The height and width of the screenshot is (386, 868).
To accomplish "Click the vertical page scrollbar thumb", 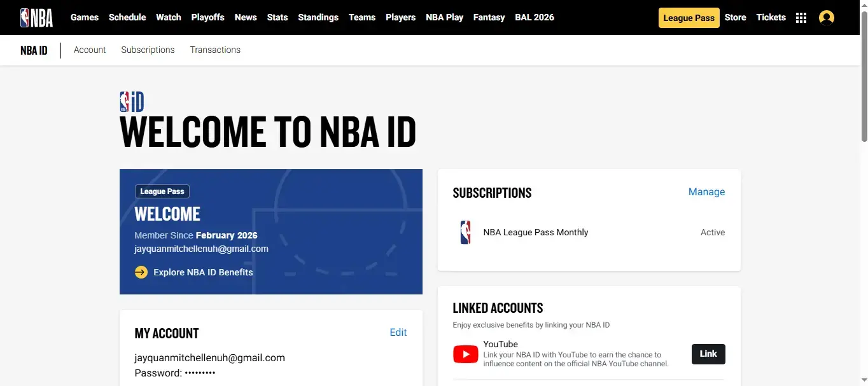I will (864, 75).
